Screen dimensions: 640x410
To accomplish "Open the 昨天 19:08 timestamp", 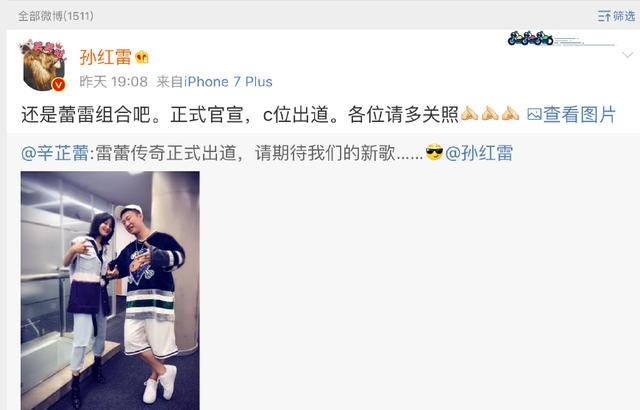I will (113, 82).
